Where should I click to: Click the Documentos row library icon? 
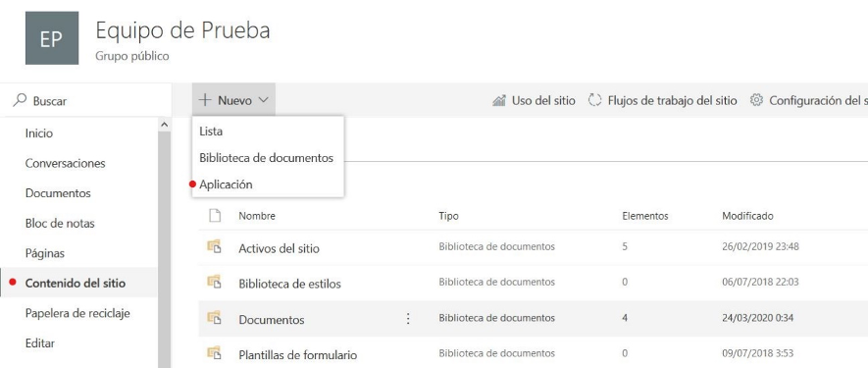[214, 318]
